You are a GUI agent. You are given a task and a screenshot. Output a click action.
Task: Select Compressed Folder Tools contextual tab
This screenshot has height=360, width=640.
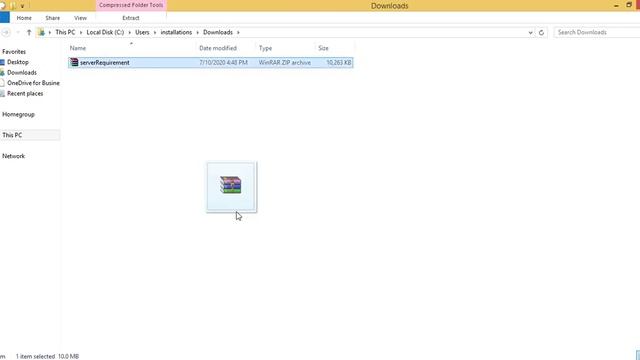(x=131, y=5)
